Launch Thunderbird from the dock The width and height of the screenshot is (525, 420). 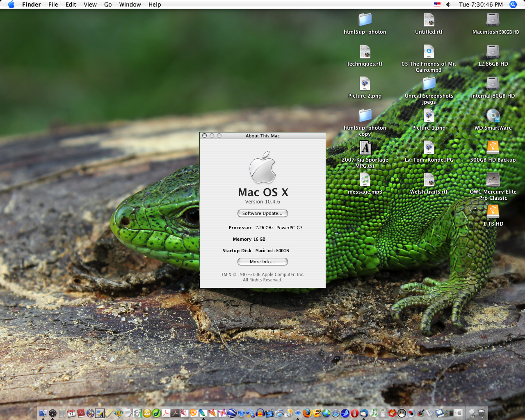[364, 413]
